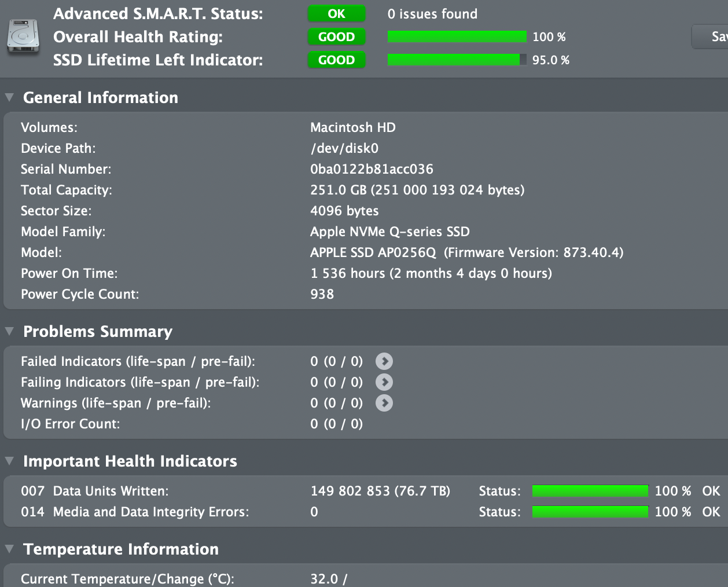Click the APPLE SSD AP0256Q model text

coord(373,252)
